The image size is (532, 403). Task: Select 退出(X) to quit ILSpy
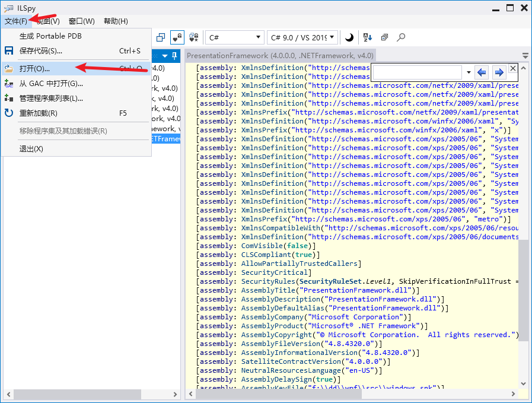click(76, 149)
